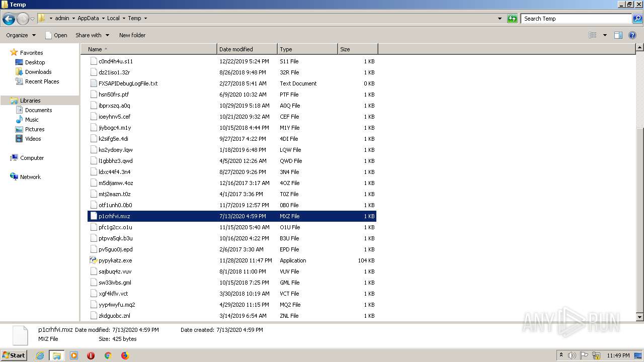The image size is (644, 362).
Task: Open the Organize menu
Action: [21, 35]
